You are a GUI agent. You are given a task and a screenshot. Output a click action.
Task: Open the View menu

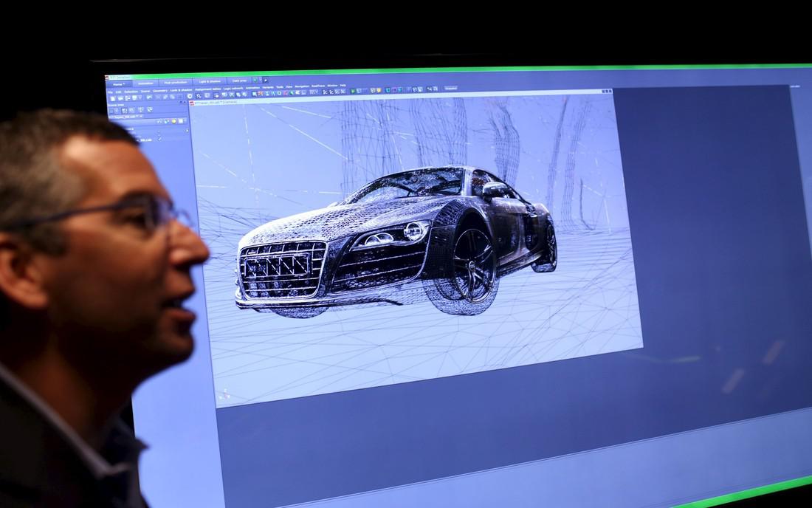point(289,87)
